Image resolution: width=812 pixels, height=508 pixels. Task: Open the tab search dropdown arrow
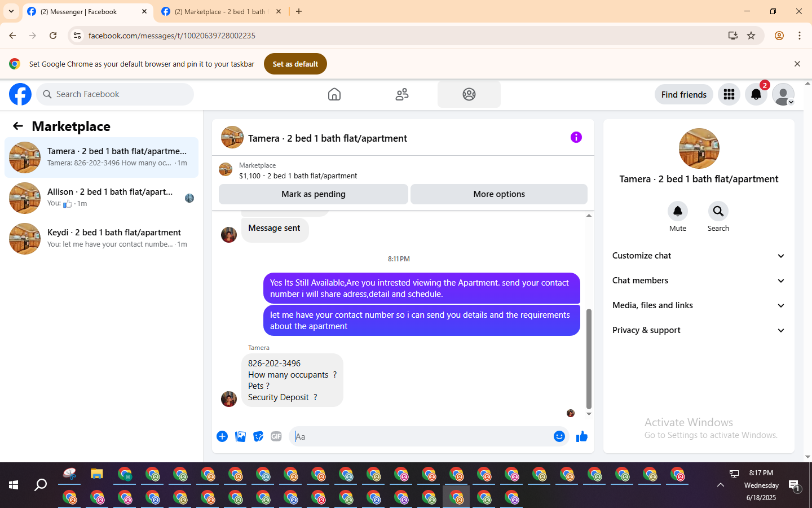[x=11, y=11]
